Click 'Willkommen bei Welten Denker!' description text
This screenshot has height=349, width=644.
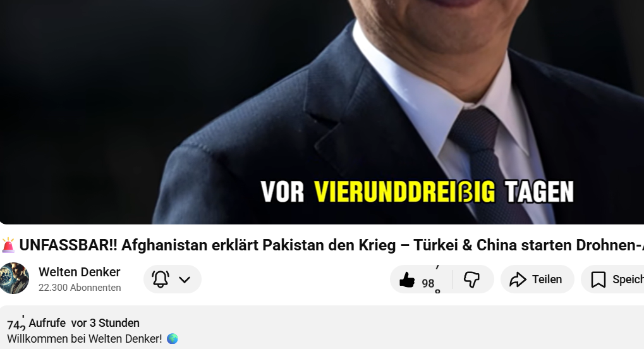point(85,339)
